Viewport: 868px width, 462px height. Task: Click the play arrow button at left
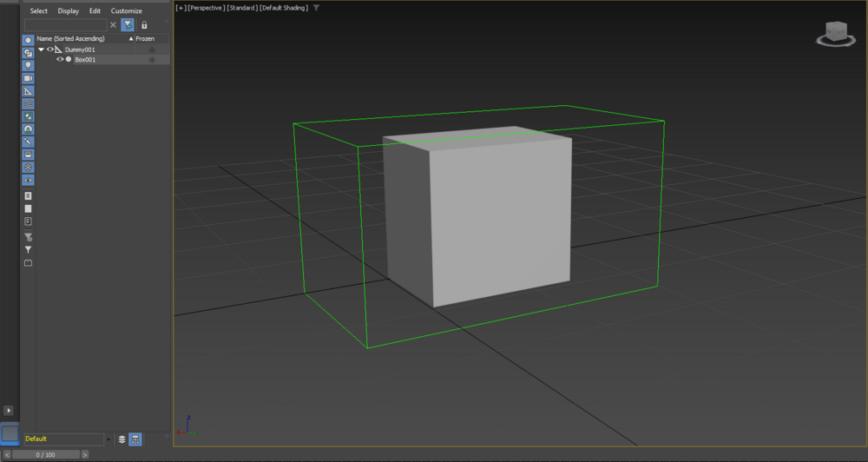9,411
